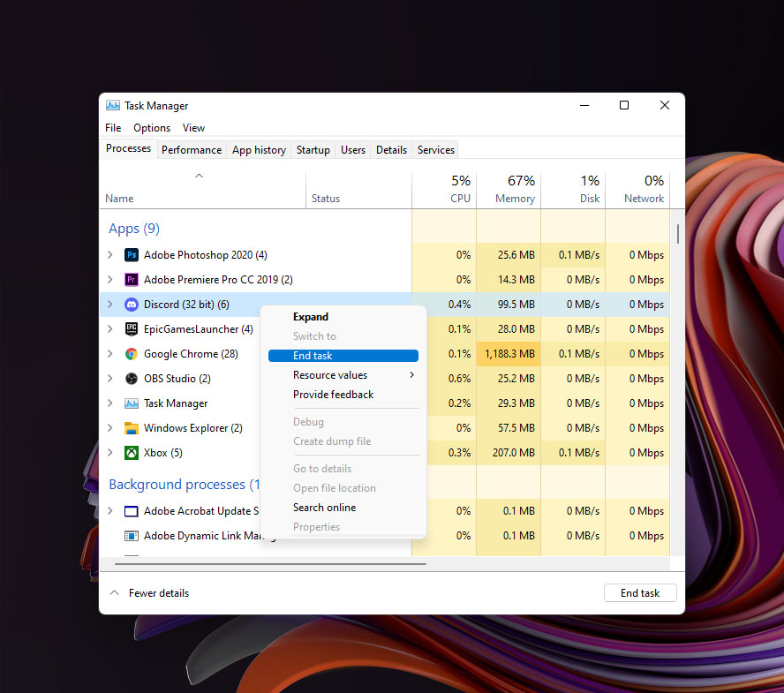Click the Adobe Photoshop 2020 icon
784x693 pixels.
tap(131, 255)
